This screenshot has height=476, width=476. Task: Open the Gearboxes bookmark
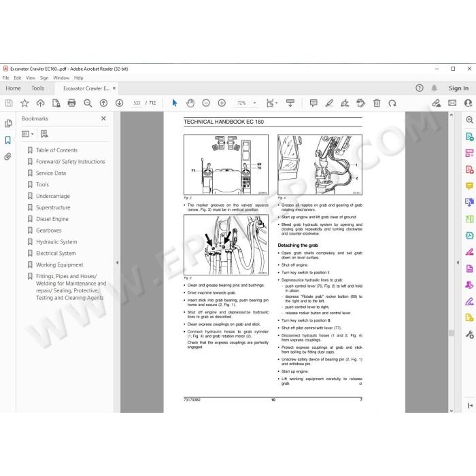(48, 231)
